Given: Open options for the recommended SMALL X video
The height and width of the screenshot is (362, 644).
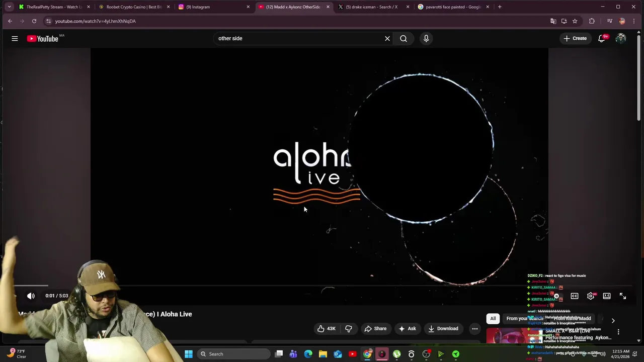Looking at the screenshot, I should (x=618, y=332).
